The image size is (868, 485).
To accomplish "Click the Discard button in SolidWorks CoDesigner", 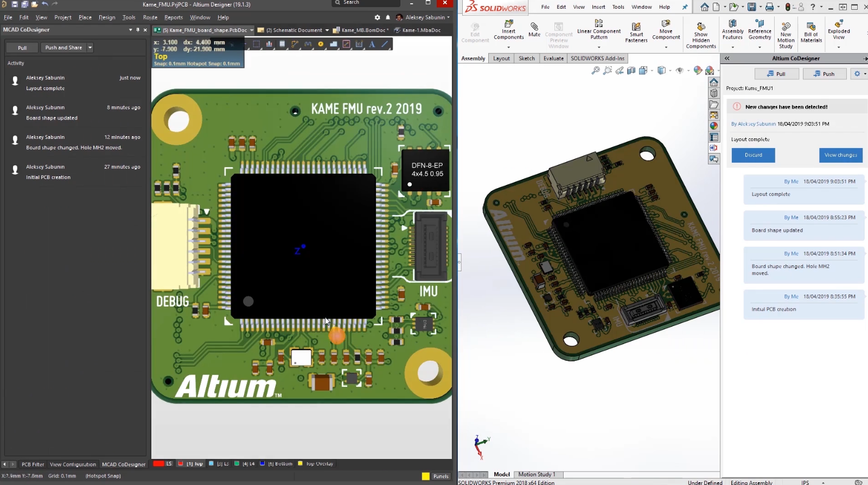I will coord(753,155).
